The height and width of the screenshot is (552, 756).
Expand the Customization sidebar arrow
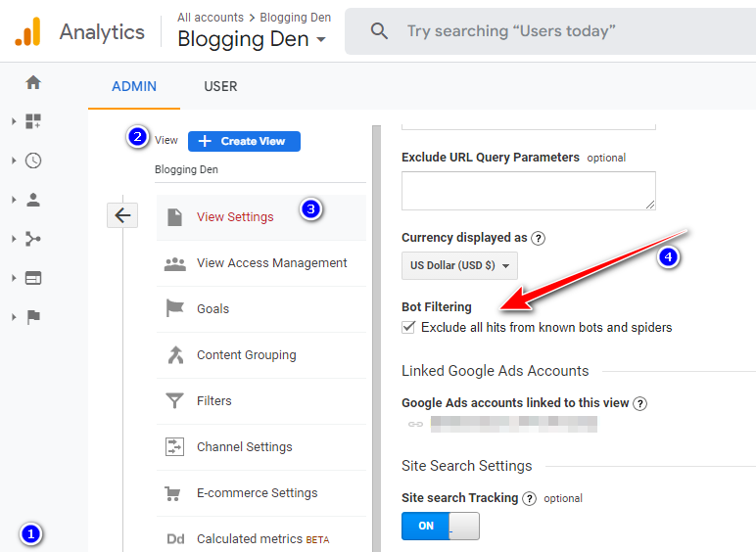point(14,121)
